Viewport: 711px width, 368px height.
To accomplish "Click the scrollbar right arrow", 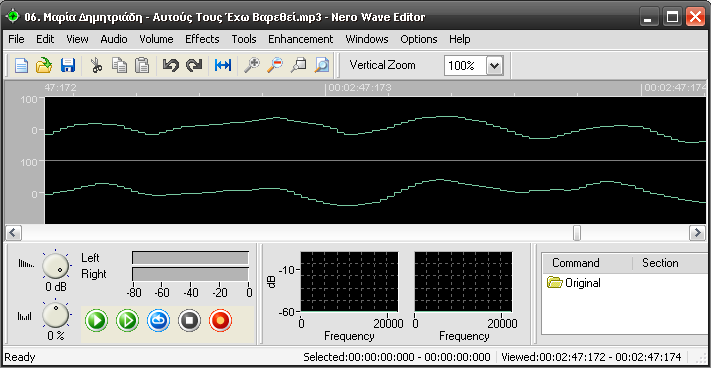I will (697, 233).
